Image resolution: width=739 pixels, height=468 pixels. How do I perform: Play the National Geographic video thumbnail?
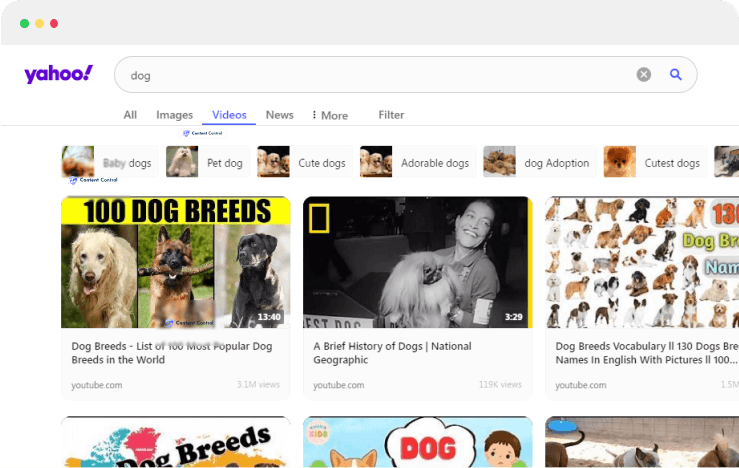(x=418, y=262)
